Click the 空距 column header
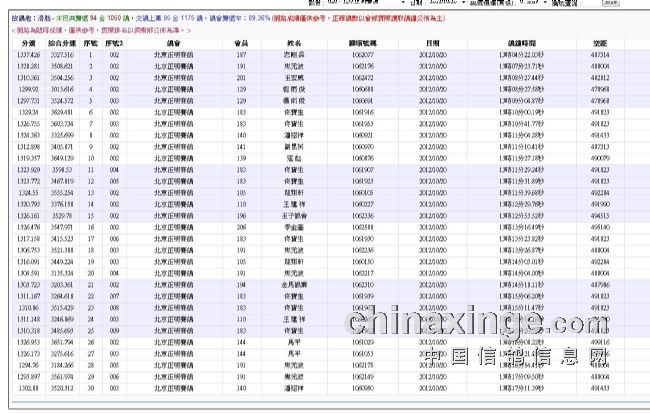650x414 pixels. click(x=601, y=45)
